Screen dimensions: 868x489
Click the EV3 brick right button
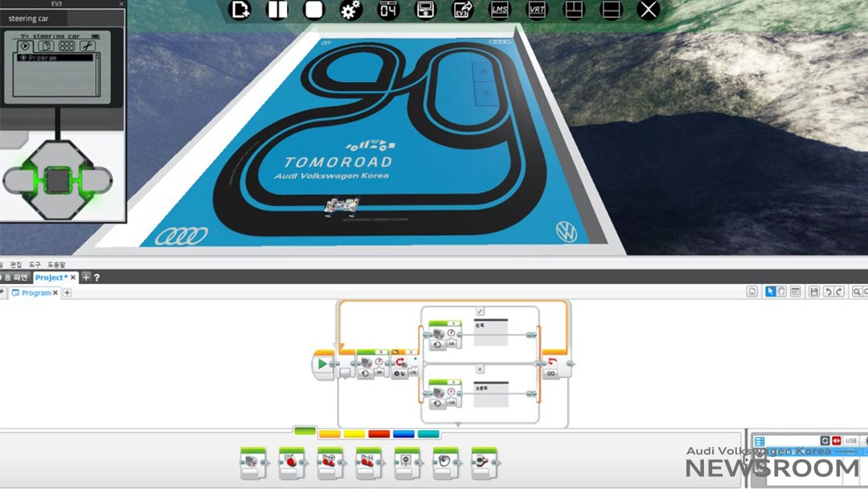(x=97, y=180)
